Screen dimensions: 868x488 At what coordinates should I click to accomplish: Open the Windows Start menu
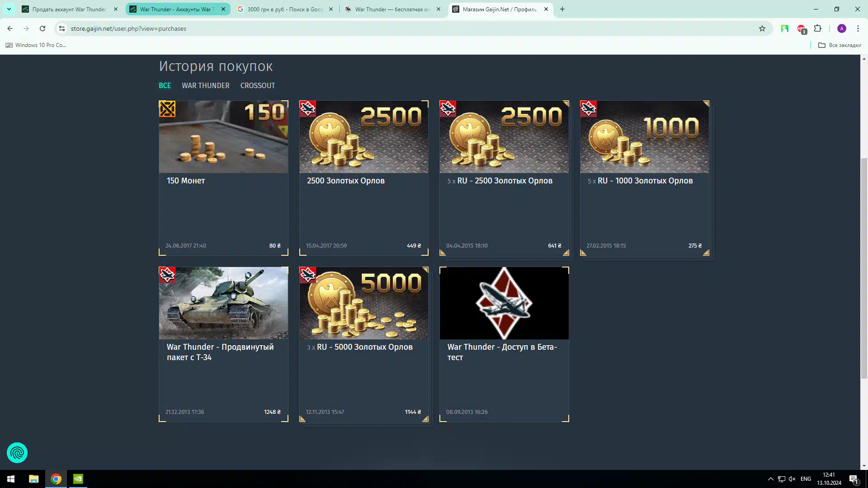(x=11, y=479)
